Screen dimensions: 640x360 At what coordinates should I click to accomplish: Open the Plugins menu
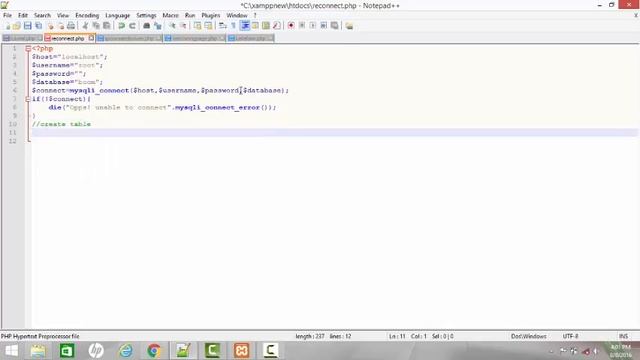tap(211, 16)
